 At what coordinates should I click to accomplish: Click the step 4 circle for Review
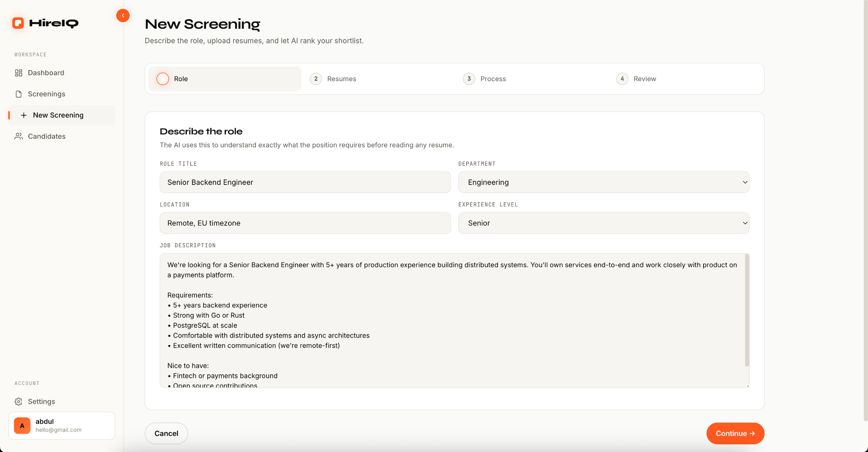[x=622, y=79]
